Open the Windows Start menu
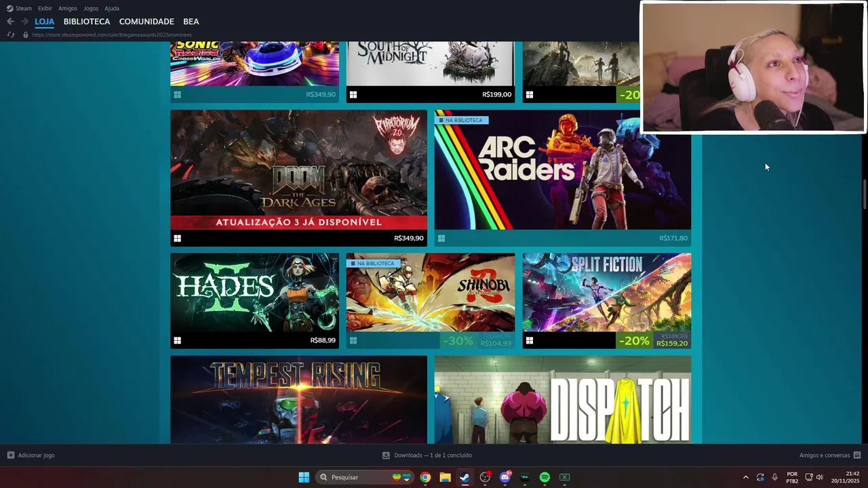The width and height of the screenshot is (868, 488). 304,477
